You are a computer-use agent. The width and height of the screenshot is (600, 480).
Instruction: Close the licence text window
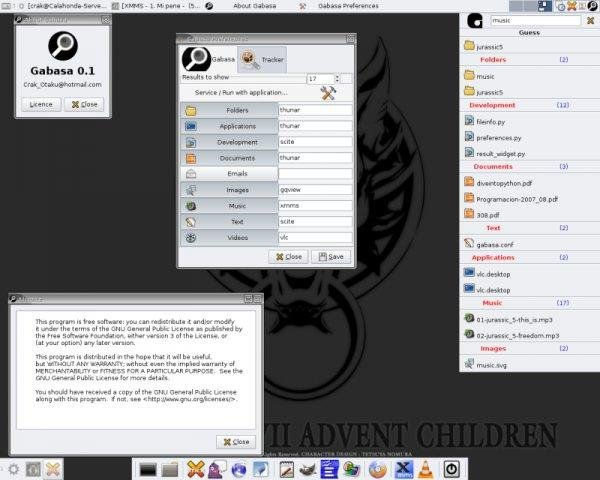click(236, 442)
